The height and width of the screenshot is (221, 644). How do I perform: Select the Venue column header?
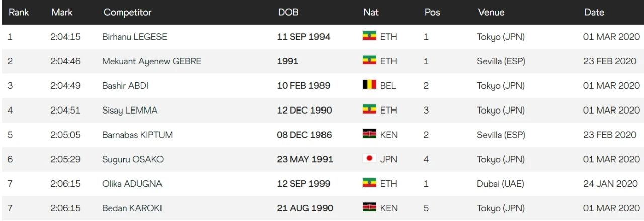click(x=491, y=12)
